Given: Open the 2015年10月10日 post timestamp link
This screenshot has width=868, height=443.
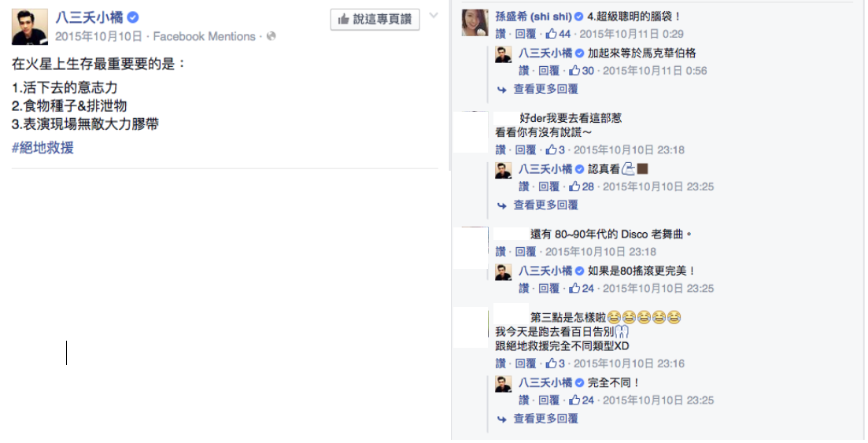Looking at the screenshot, I should coord(98,36).
